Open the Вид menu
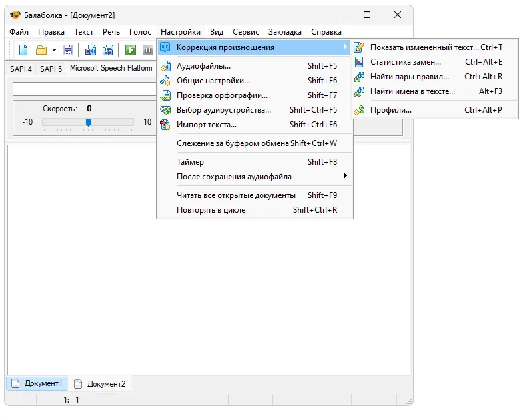523x420 pixels. (217, 32)
